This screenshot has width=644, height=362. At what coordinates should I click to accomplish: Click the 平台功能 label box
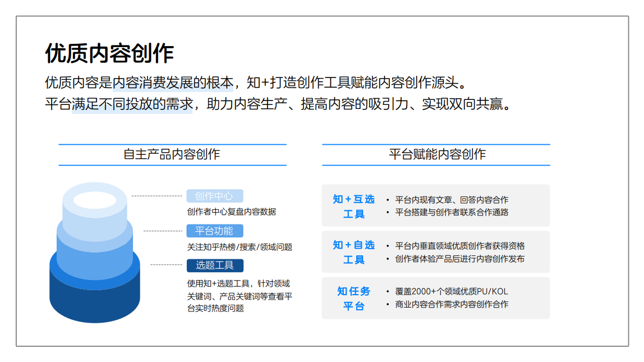(215, 231)
